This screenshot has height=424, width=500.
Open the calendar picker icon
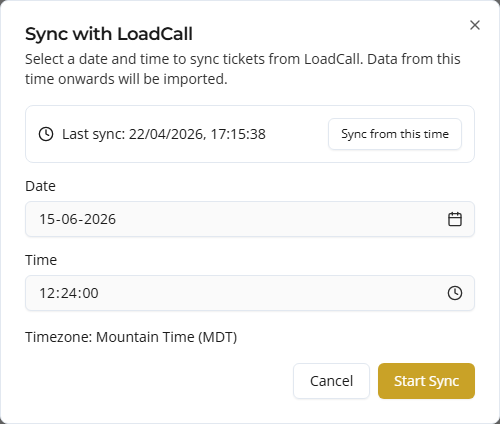pos(455,219)
